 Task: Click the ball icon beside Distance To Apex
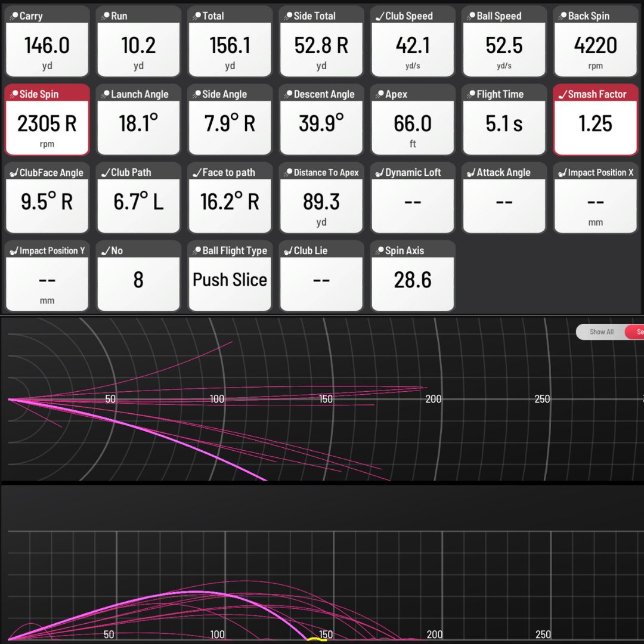288,172
